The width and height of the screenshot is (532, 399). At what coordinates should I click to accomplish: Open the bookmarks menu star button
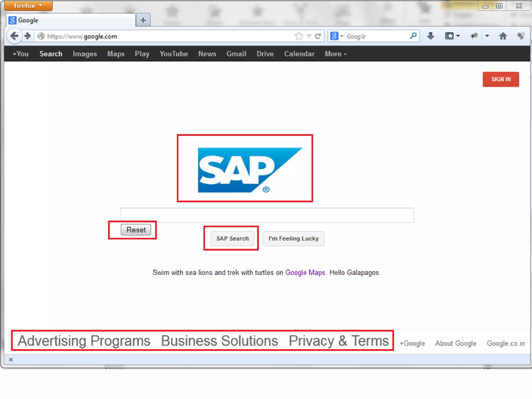tap(450, 36)
